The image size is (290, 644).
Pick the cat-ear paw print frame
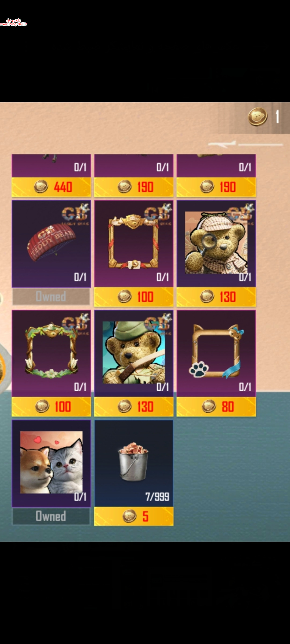216,353
